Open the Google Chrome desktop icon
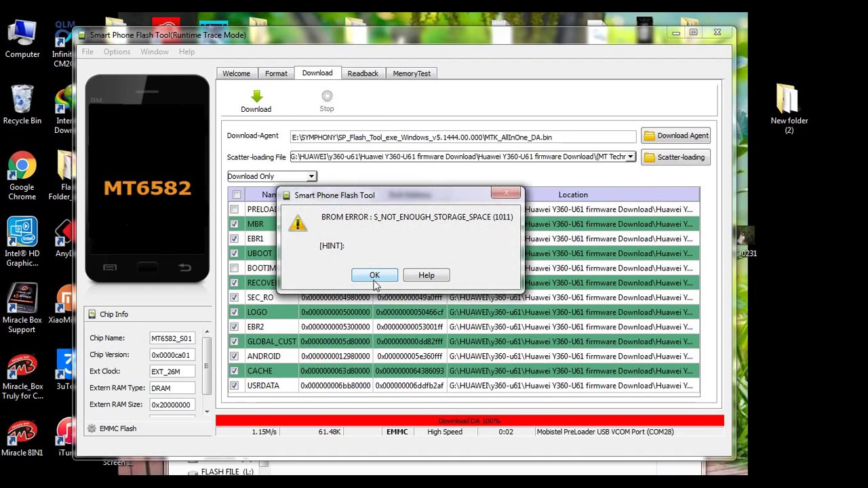 (x=22, y=176)
